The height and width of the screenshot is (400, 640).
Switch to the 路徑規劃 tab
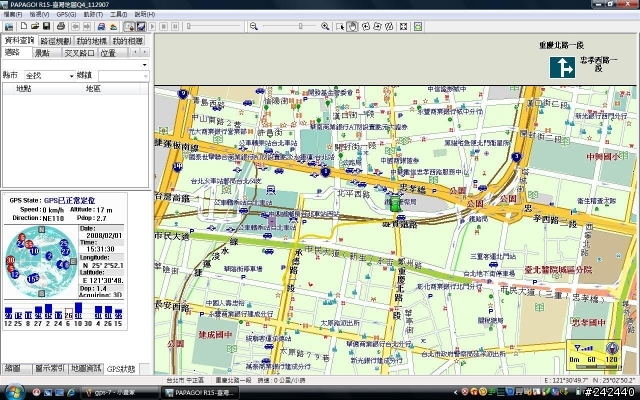56,41
